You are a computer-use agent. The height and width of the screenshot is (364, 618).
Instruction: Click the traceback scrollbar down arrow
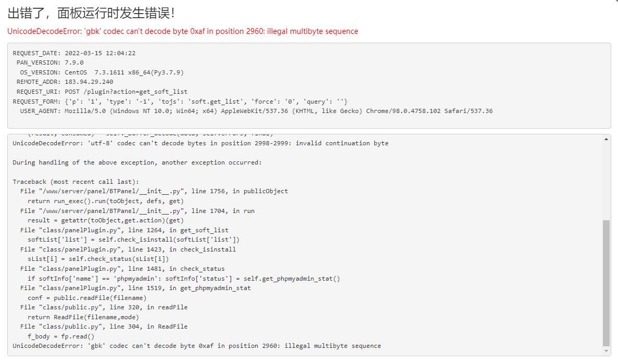pos(606,351)
